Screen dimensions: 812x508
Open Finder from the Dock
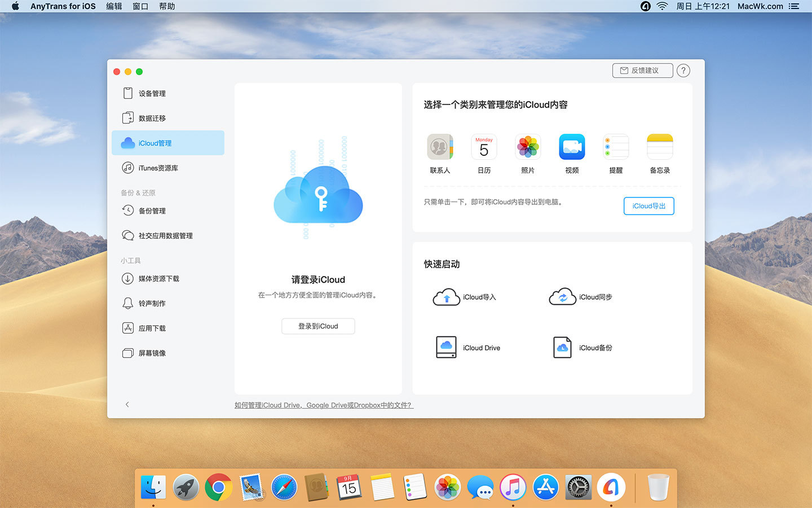153,487
